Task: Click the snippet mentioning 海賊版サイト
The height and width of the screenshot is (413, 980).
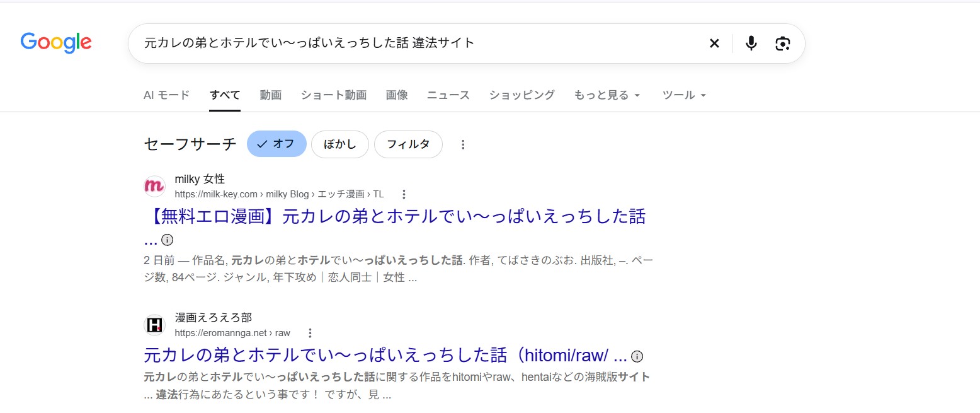Action: (397, 387)
